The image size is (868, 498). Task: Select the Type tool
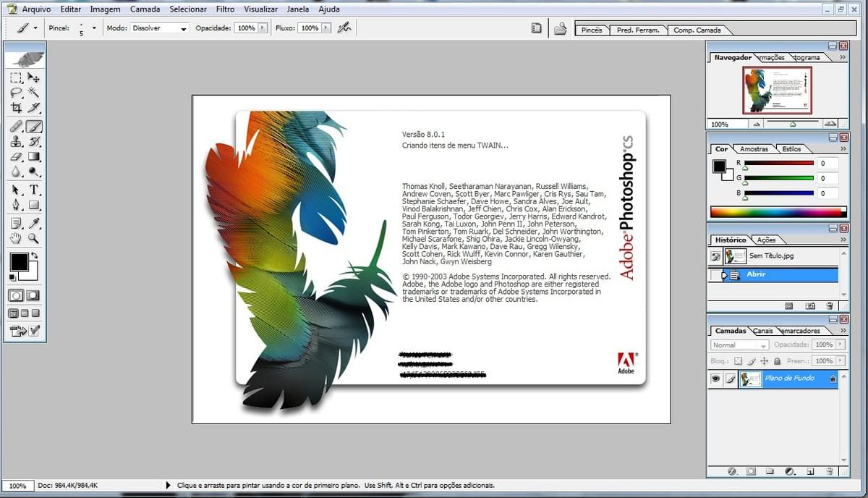point(34,189)
